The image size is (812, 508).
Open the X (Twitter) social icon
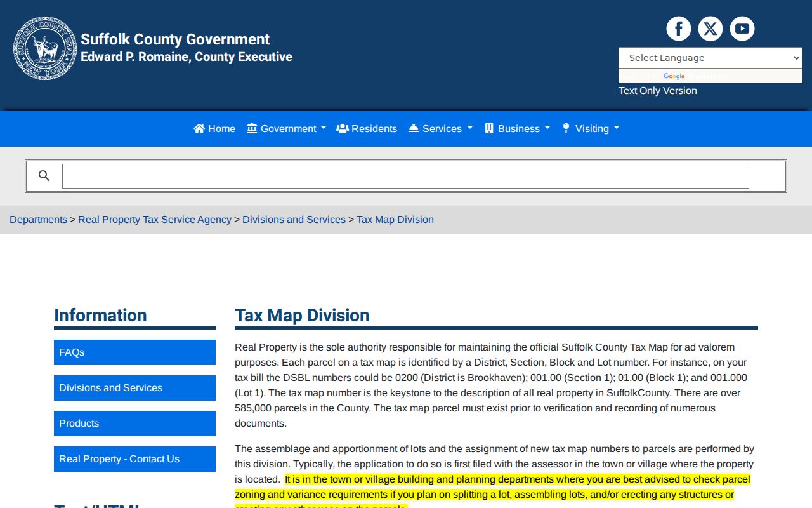pyautogui.click(x=710, y=29)
